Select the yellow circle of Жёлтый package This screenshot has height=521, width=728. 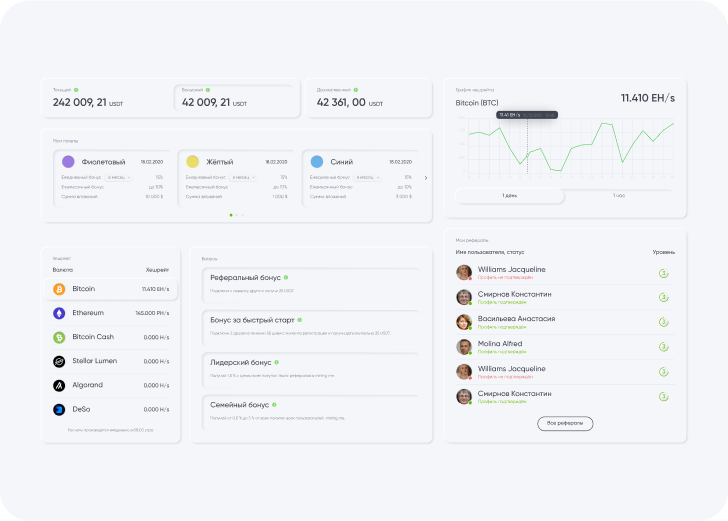(x=193, y=162)
